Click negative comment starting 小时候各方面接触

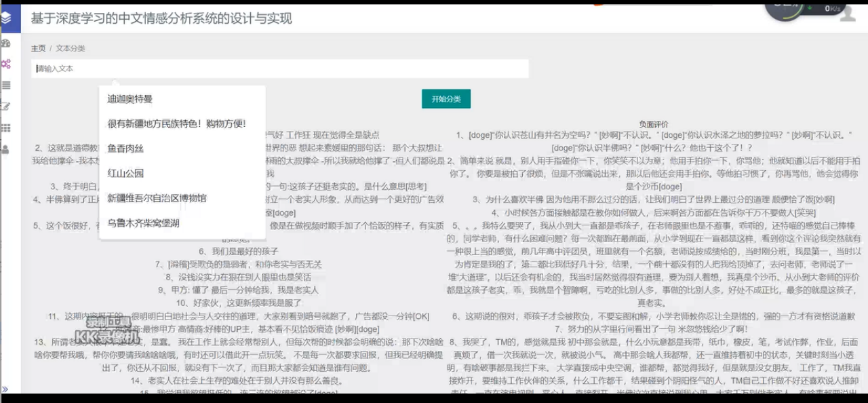pos(654,212)
